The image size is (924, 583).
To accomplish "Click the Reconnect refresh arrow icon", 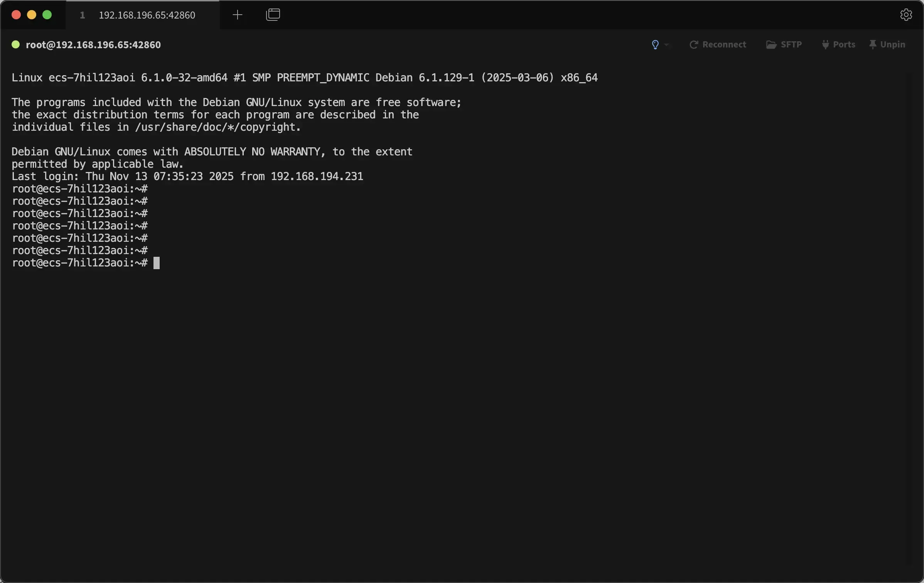I will tap(693, 44).
